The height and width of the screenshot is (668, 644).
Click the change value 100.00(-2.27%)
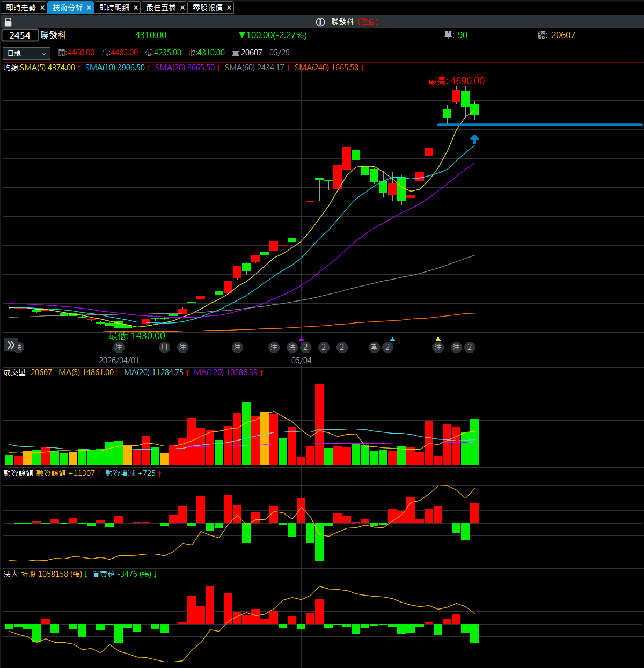[x=273, y=35]
